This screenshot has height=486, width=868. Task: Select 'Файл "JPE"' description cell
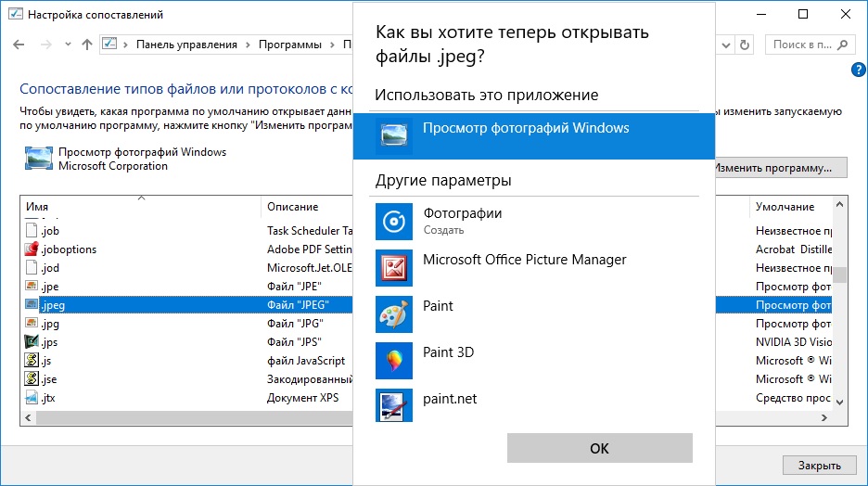click(x=295, y=287)
